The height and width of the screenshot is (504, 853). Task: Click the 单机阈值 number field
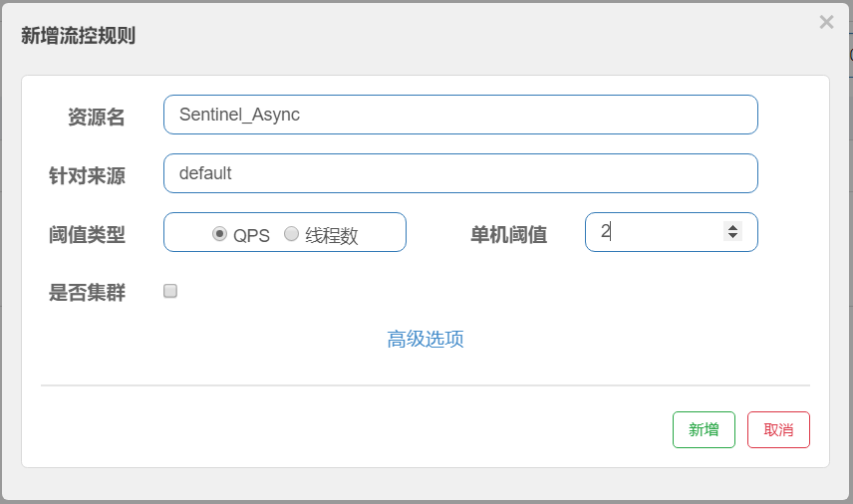(672, 232)
